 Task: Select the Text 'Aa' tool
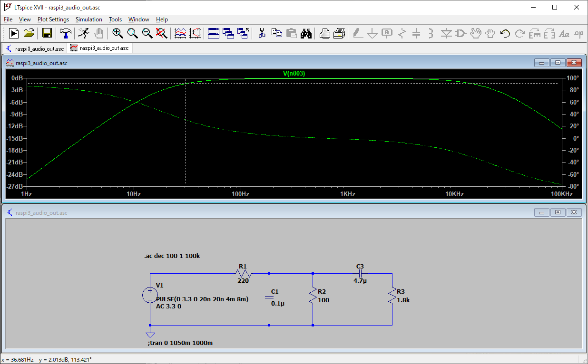[x=564, y=33]
